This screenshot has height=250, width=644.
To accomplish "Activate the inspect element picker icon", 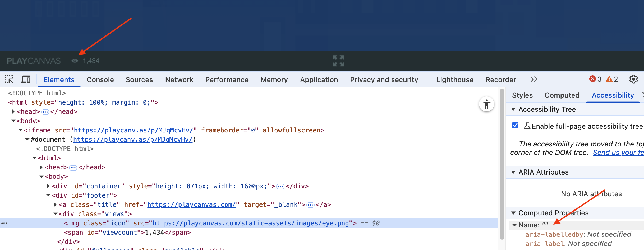I will pyautogui.click(x=9, y=79).
